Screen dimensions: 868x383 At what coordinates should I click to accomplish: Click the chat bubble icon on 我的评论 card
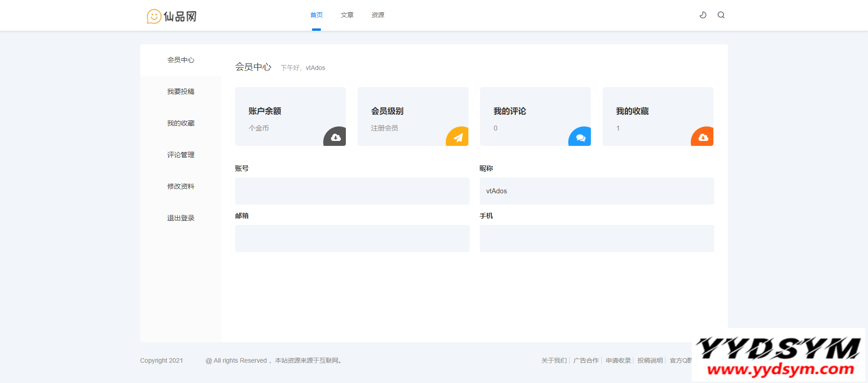580,137
